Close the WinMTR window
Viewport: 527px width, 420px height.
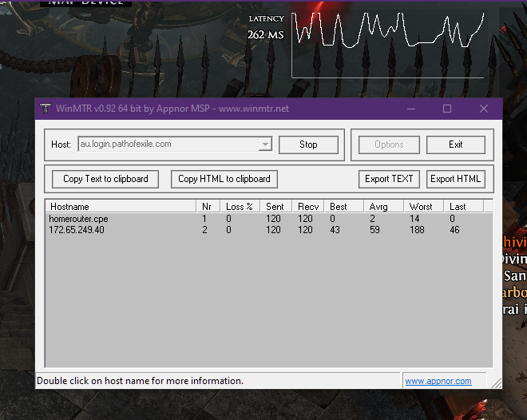484,109
